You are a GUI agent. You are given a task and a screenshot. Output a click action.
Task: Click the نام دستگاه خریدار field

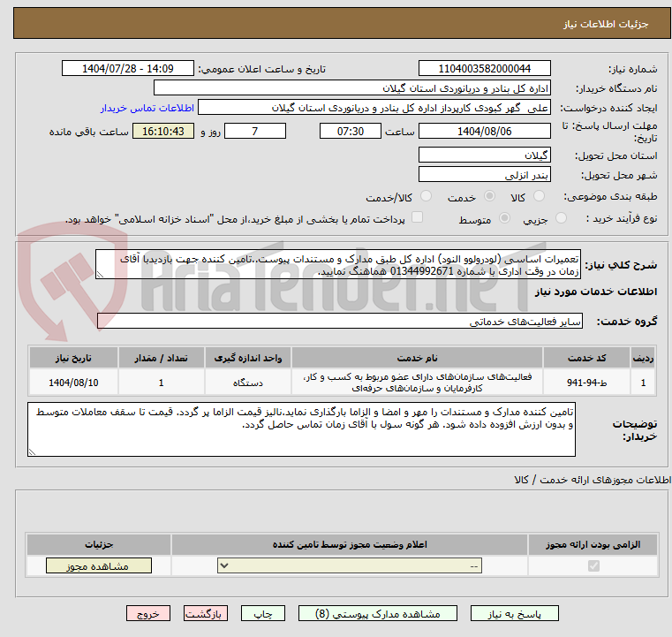(351, 88)
